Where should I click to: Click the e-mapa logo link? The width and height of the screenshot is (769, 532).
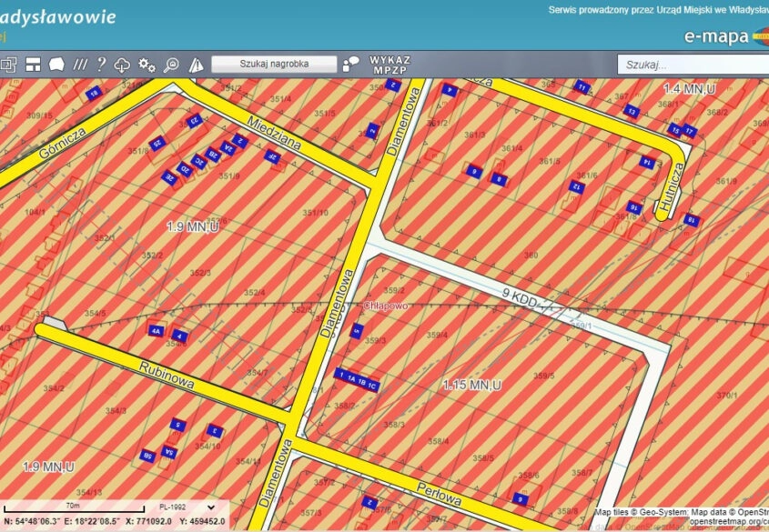click(715, 37)
